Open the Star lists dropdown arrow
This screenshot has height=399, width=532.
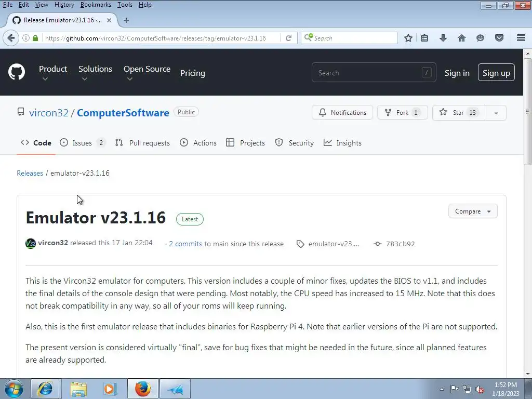[x=496, y=113]
